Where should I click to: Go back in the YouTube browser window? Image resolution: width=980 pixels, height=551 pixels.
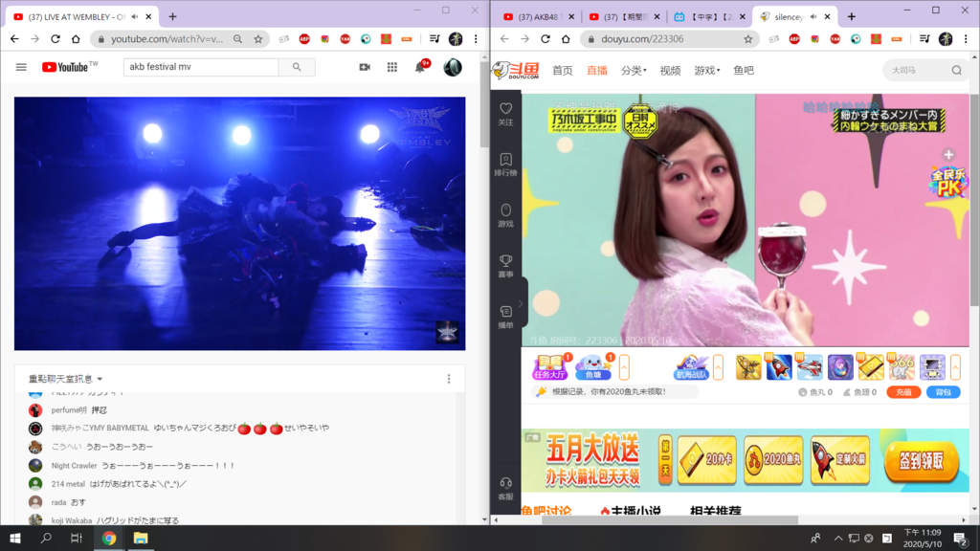pyautogui.click(x=14, y=38)
